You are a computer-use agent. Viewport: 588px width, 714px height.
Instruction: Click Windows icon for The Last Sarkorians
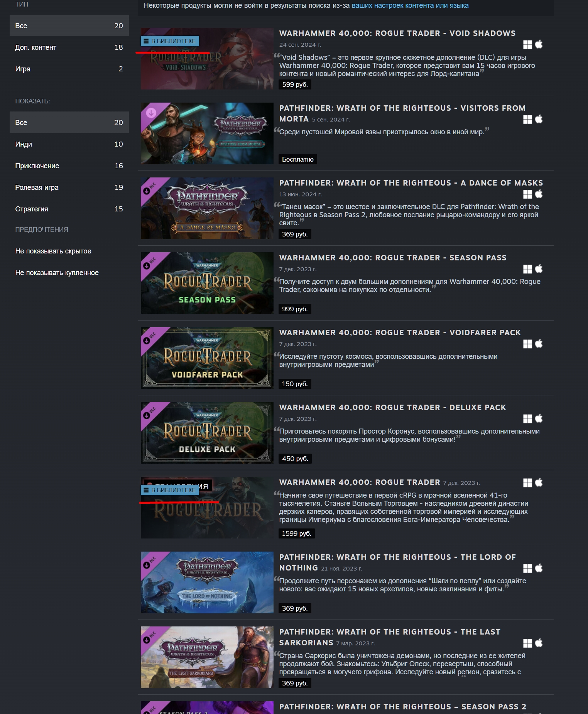coord(527,643)
